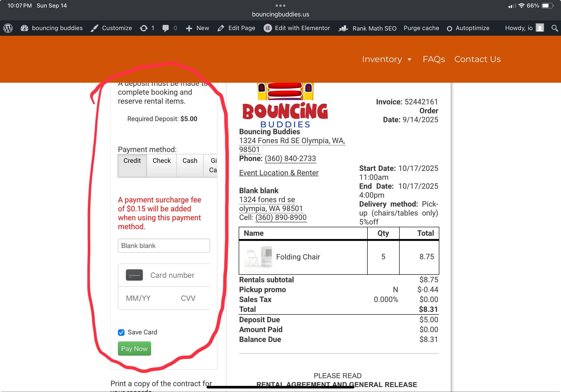Viewport: 561px width, 392px height.
Task: Click the Sales Tax 0.000% value
Action: [386, 299]
